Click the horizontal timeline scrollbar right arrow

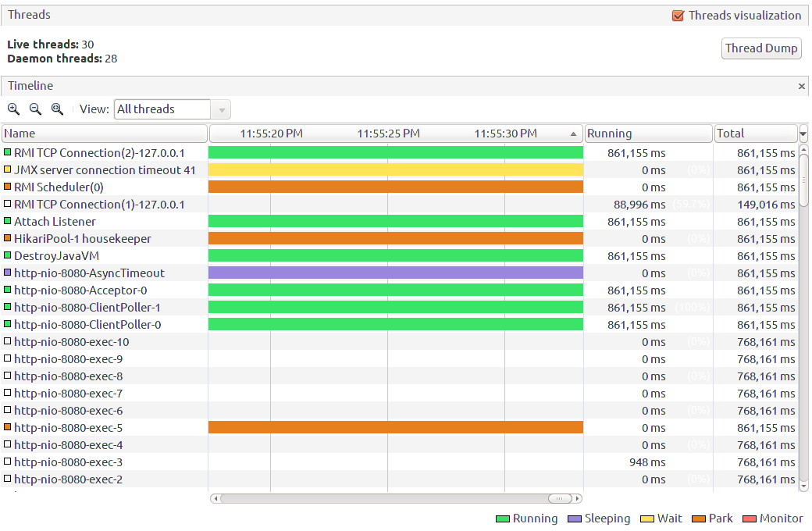pos(578,497)
